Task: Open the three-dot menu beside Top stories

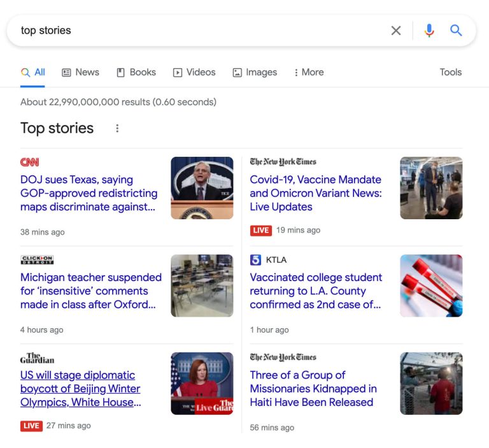Action: click(117, 128)
